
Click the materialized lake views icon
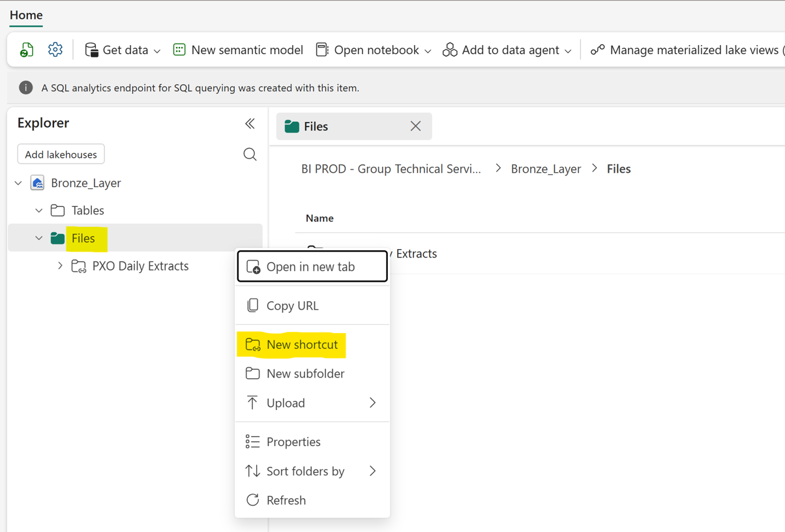(597, 50)
